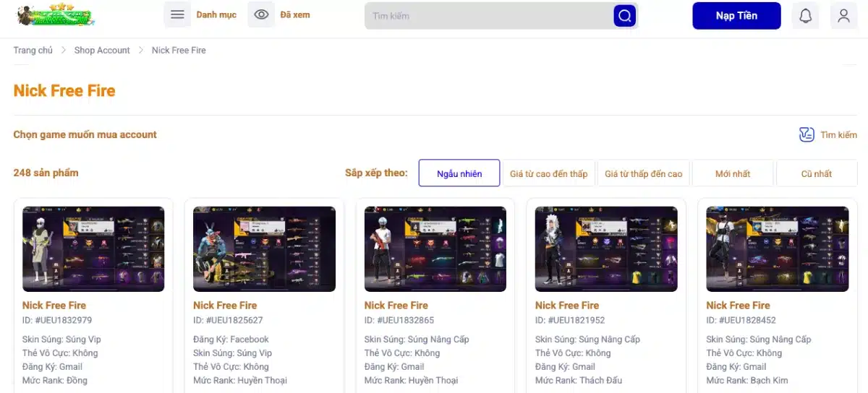Click the Nạp Tiền button
This screenshot has width=868, height=393.
(736, 16)
